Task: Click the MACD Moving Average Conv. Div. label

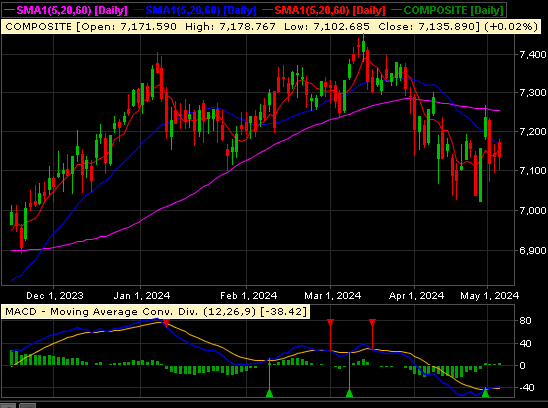Action: [156, 312]
